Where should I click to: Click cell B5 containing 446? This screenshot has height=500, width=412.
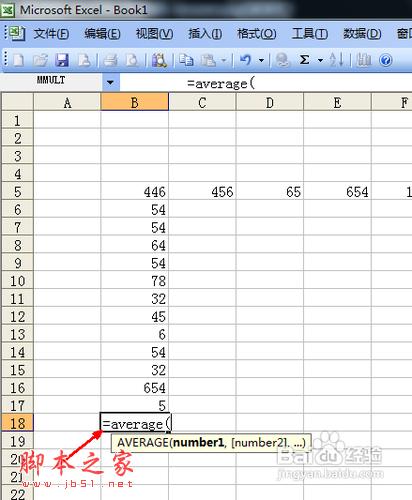pyautogui.click(x=135, y=192)
